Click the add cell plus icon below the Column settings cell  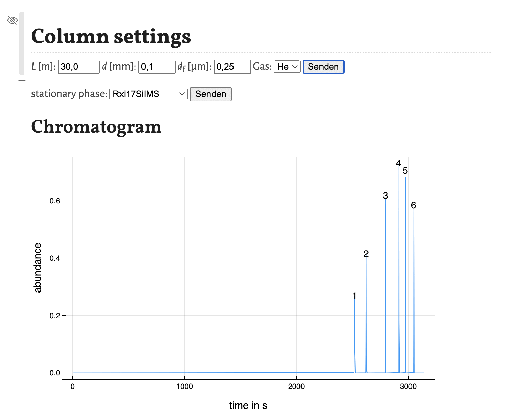pos(22,81)
